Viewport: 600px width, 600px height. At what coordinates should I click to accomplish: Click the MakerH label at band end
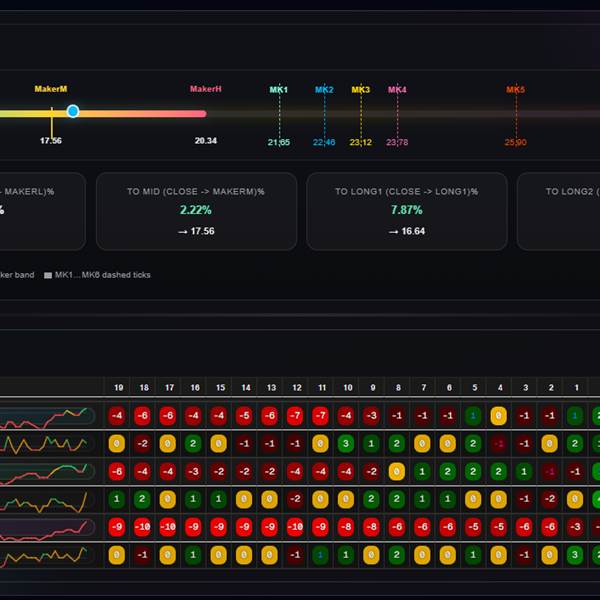pos(205,89)
